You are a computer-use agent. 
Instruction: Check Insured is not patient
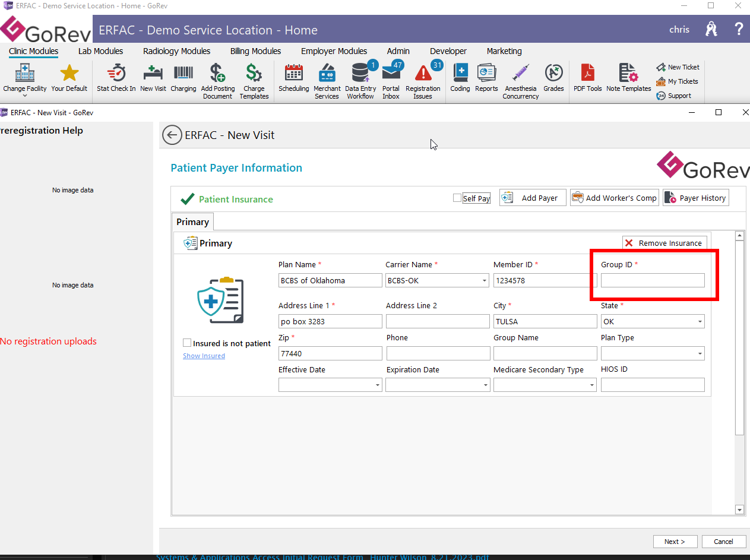187,343
